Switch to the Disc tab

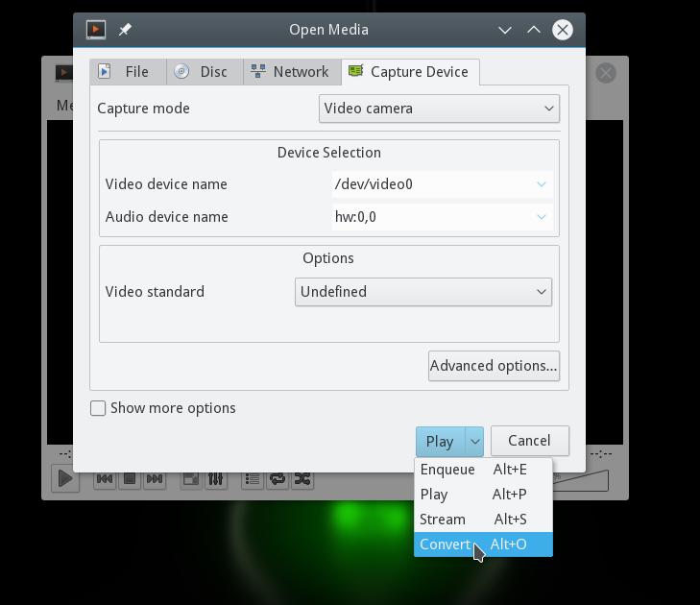[x=205, y=72]
